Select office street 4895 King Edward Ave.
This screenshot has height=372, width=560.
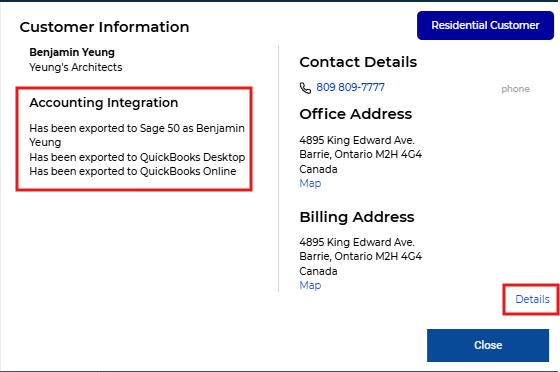(357, 140)
